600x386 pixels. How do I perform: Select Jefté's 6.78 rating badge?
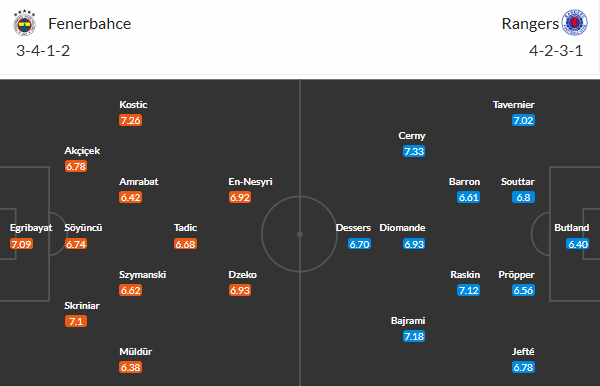click(523, 367)
